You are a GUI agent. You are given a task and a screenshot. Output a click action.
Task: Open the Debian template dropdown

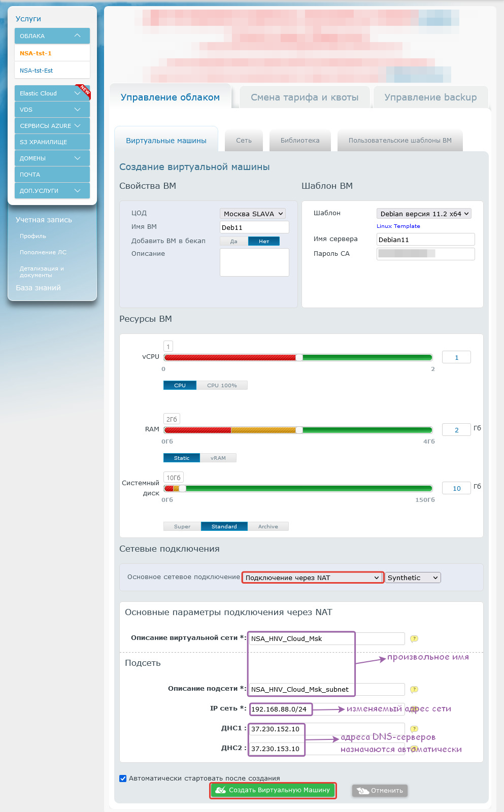tap(424, 214)
